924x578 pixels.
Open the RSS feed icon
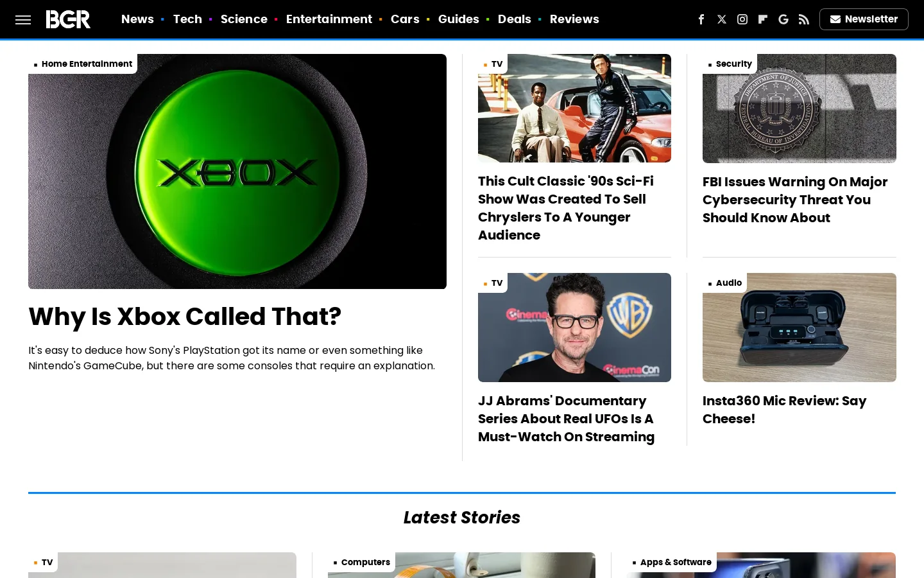pyautogui.click(x=804, y=19)
